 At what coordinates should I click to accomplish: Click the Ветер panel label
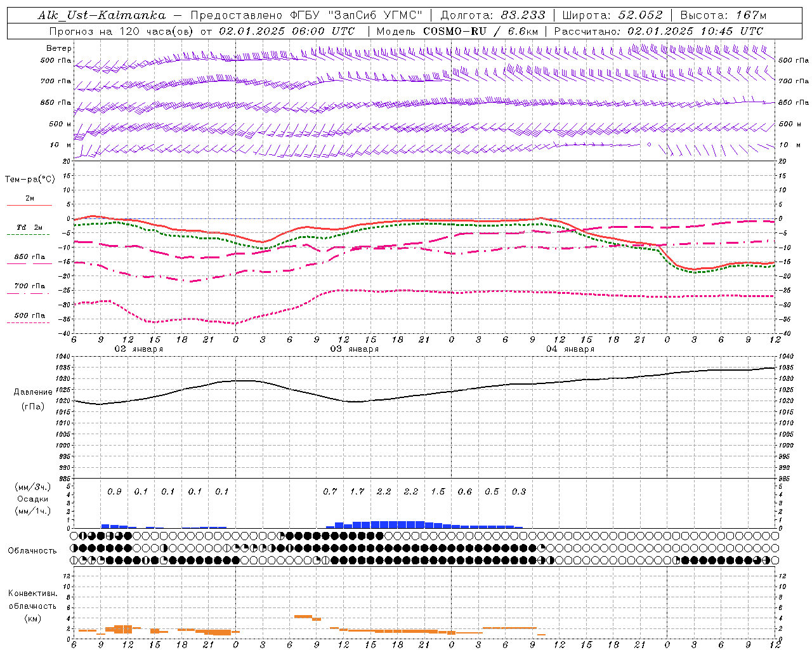(59, 48)
